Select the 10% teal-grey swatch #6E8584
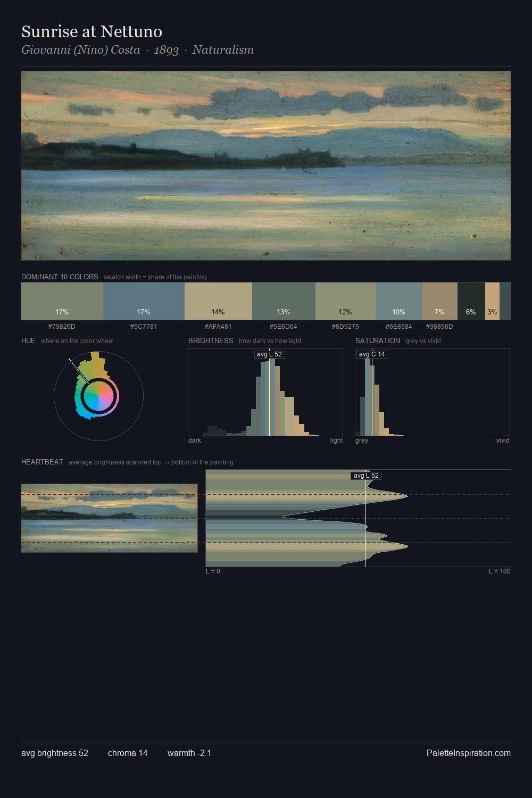 [x=399, y=301]
